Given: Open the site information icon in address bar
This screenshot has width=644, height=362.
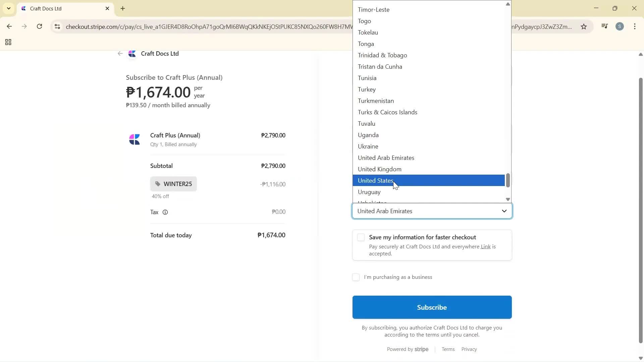Looking at the screenshot, I should [57, 27].
